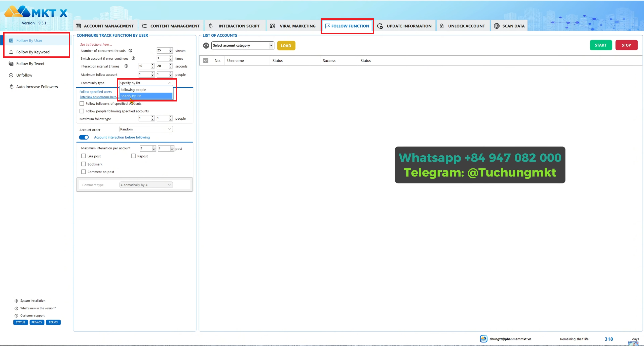Click the Viral Marketing icon

272,26
